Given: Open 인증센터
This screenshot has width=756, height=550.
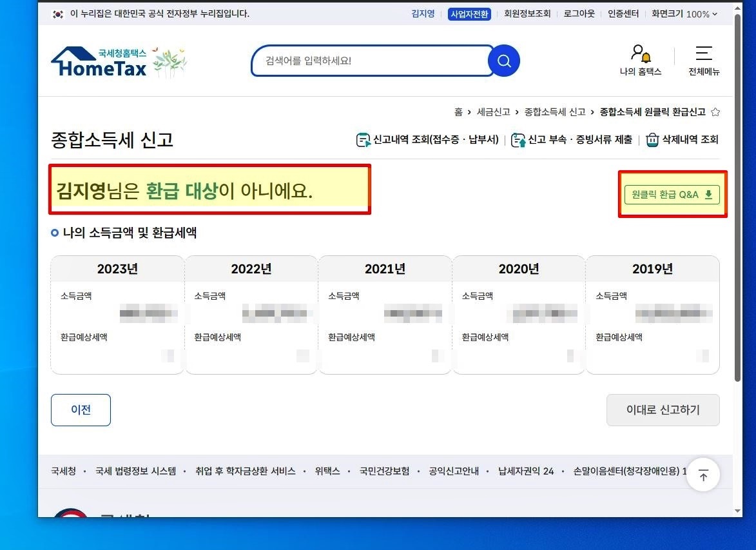Looking at the screenshot, I should tap(623, 14).
